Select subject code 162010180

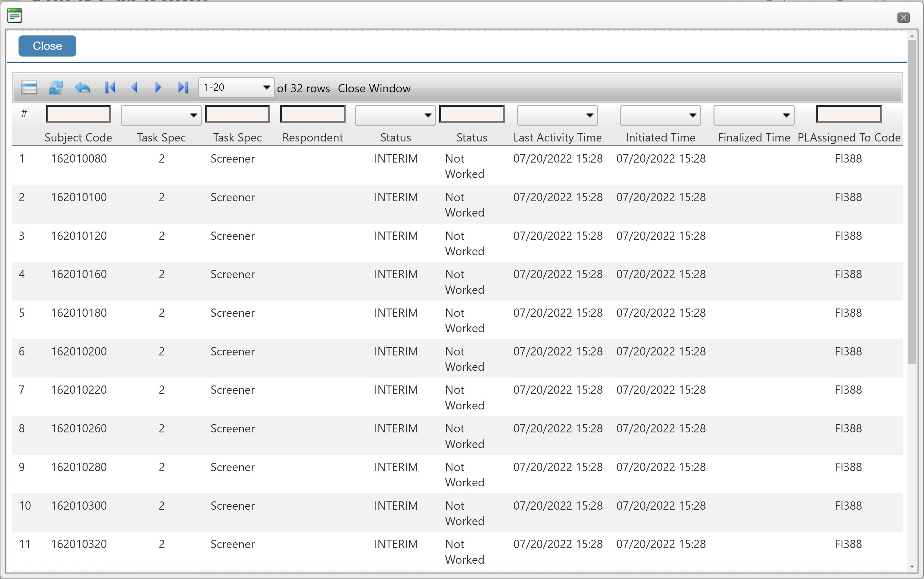coord(79,313)
